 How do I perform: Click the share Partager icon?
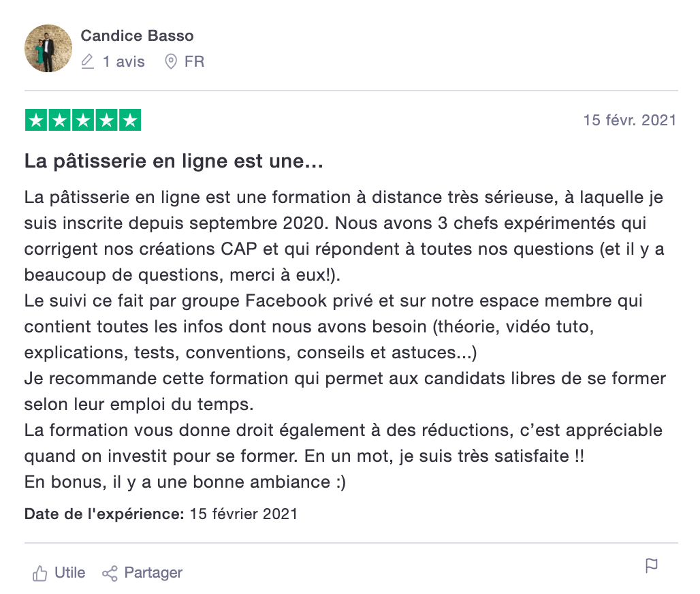coord(110,573)
